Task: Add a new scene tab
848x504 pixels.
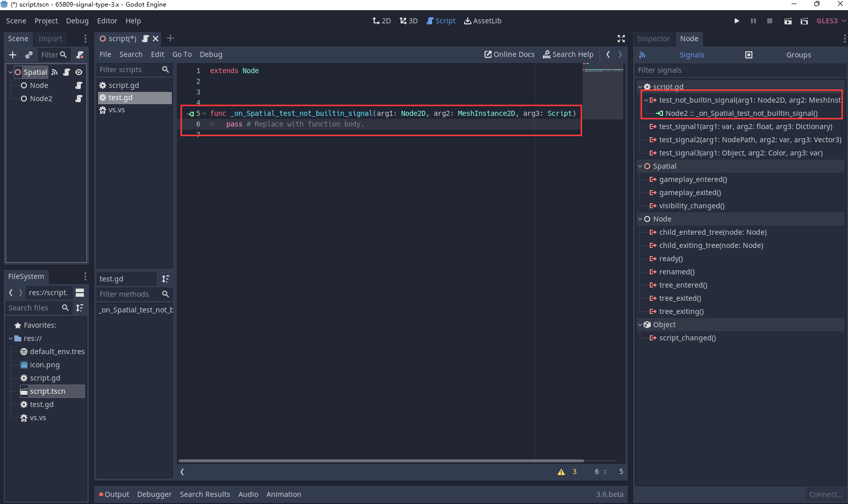Action: tap(170, 38)
